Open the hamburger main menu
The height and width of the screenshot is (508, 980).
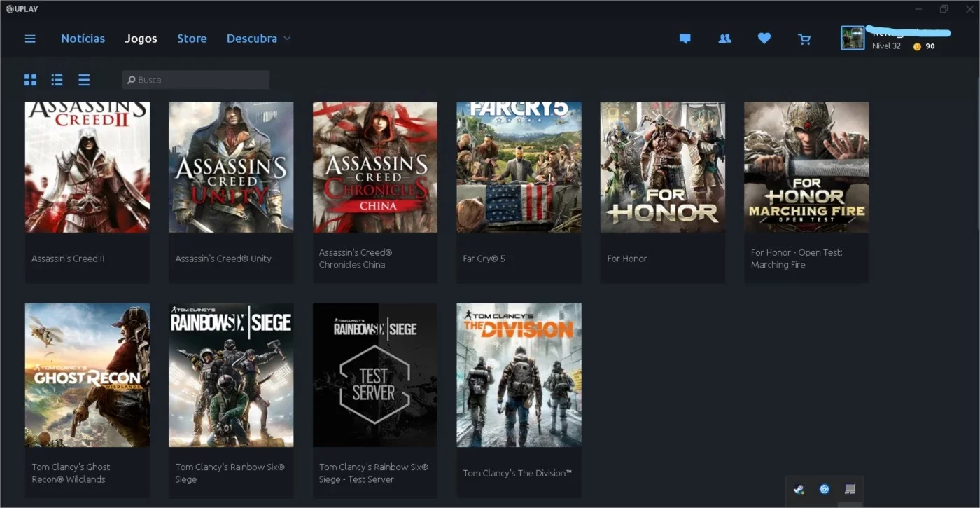[30, 39]
